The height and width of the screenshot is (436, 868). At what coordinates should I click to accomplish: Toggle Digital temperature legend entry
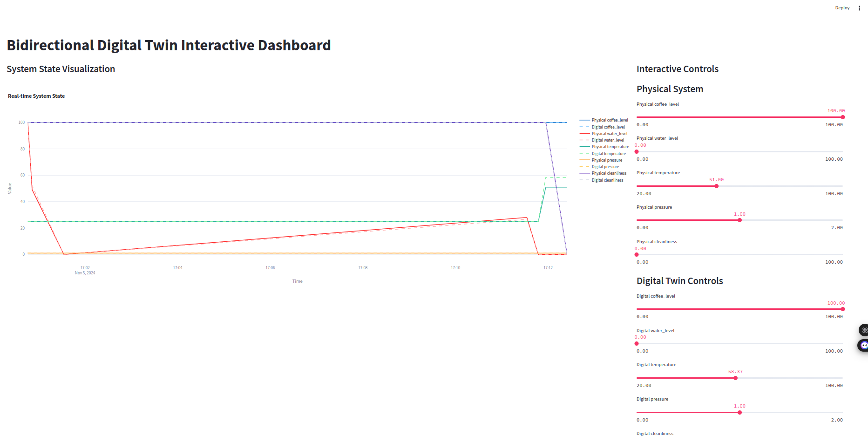603,154
